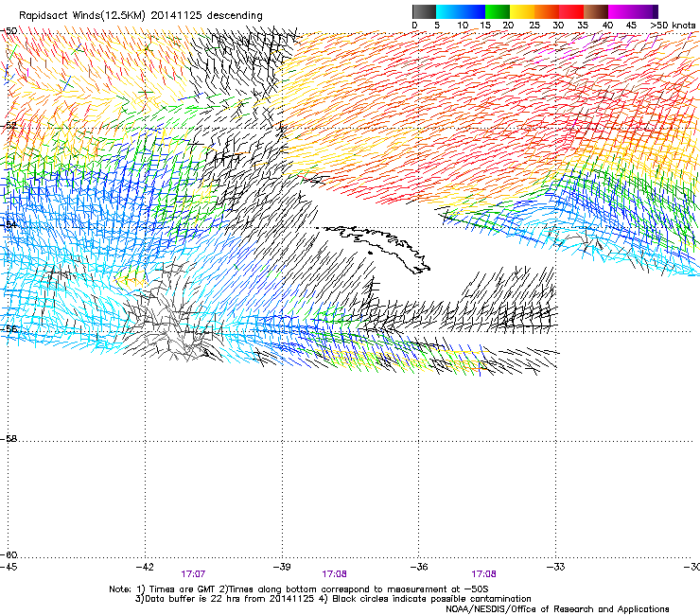The height and width of the screenshot is (615, 700).
Task: Click the brown 35-40 knots legend swatch
Action: 596,11
